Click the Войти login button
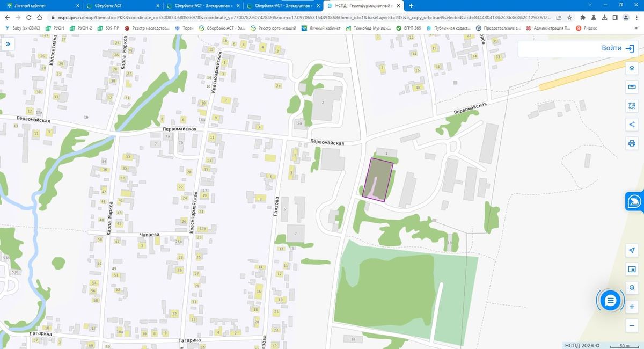Image resolution: width=644 pixels, height=349 pixels. (x=618, y=48)
